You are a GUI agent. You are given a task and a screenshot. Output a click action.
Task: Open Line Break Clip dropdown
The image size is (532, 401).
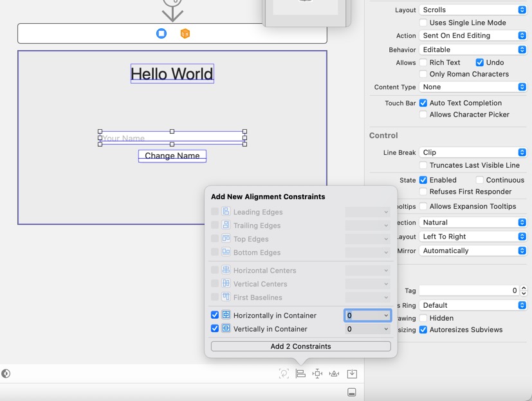[473, 152]
